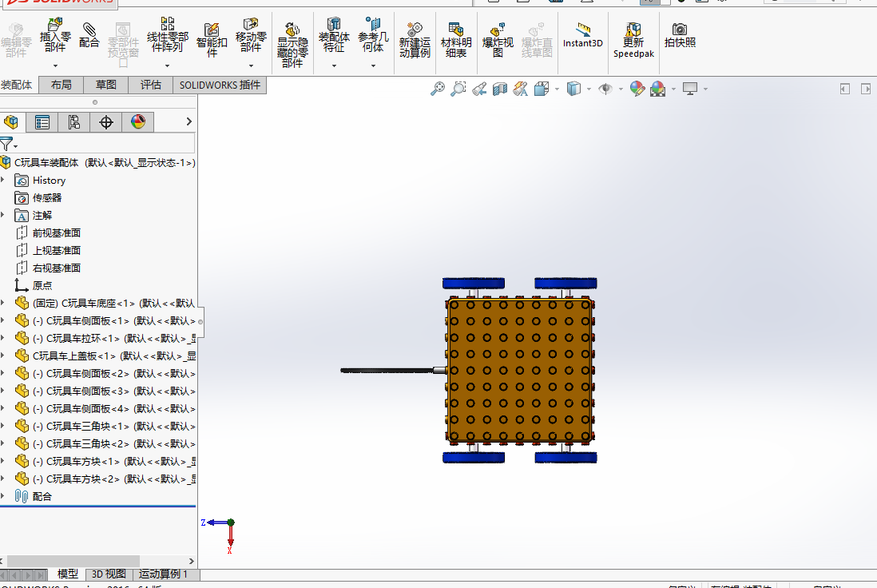
Task: Open the View Orientation cube icon
Action: coord(542,89)
